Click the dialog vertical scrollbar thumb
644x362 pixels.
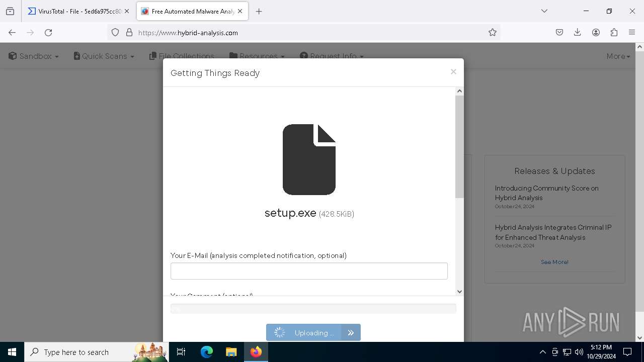point(459,146)
